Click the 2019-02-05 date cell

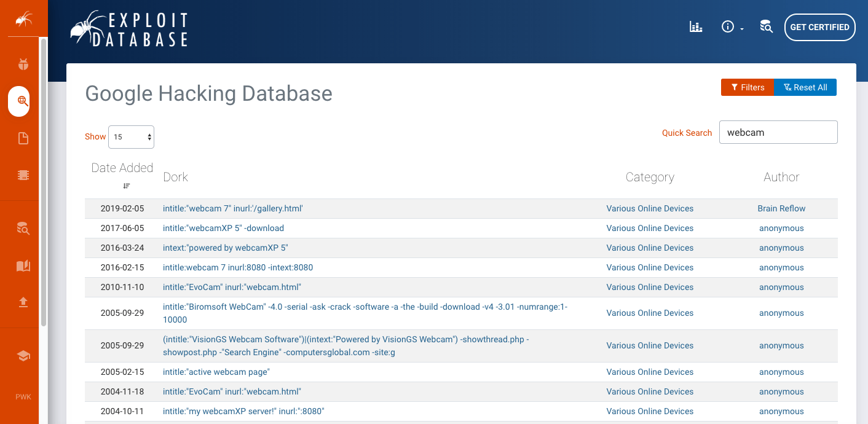tap(122, 208)
